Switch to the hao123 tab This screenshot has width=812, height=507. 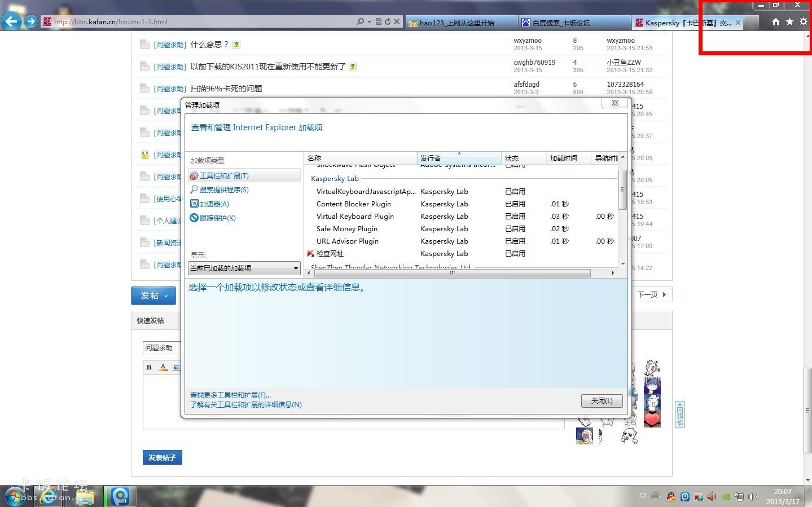coord(462,23)
